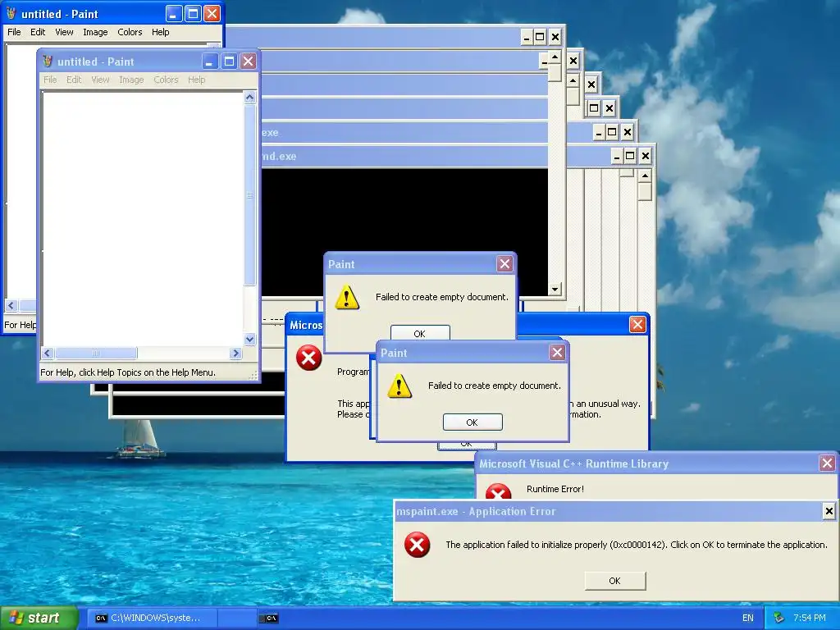The width and height of the screenshot is (840, 630).
Task: Click the Paint icon in back window title bar
Action: (x=11, y=13)
